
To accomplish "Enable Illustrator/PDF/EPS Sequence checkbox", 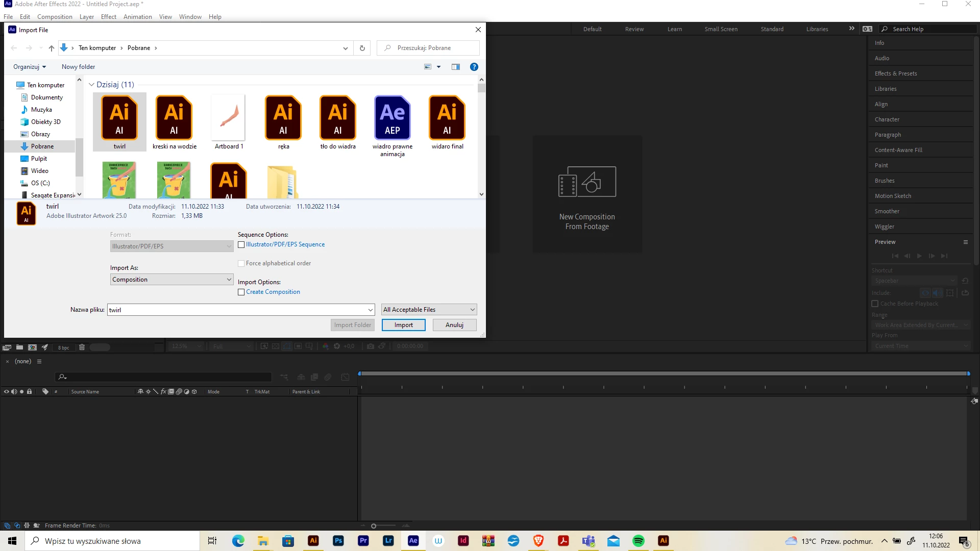I will (241, 245).
